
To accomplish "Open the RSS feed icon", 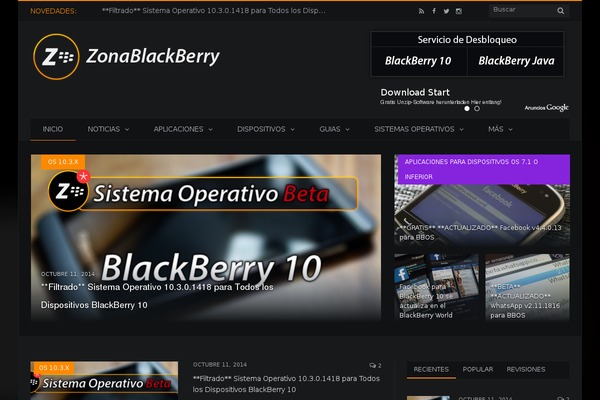I will pos(421,11).
